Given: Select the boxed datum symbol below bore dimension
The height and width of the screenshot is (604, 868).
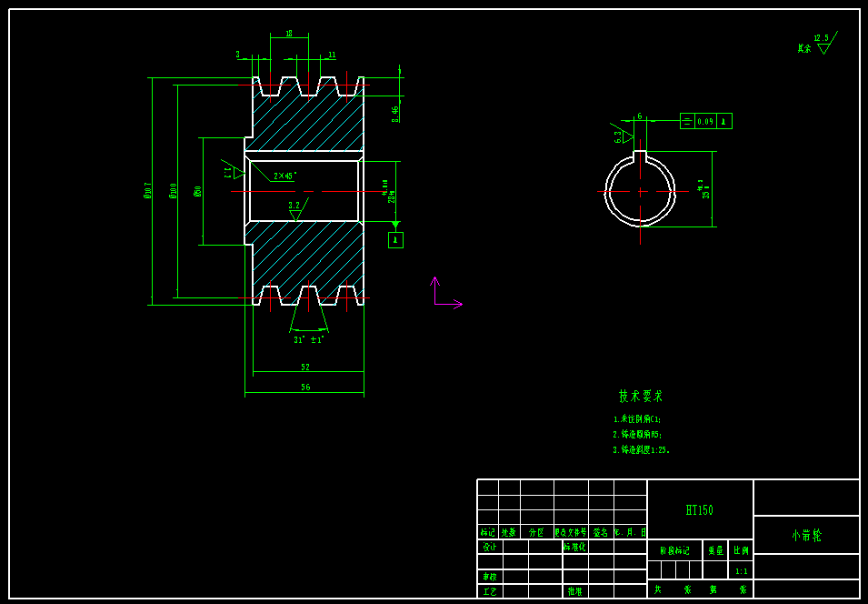Looking at the screenshot, I should (x=395, y=240).
